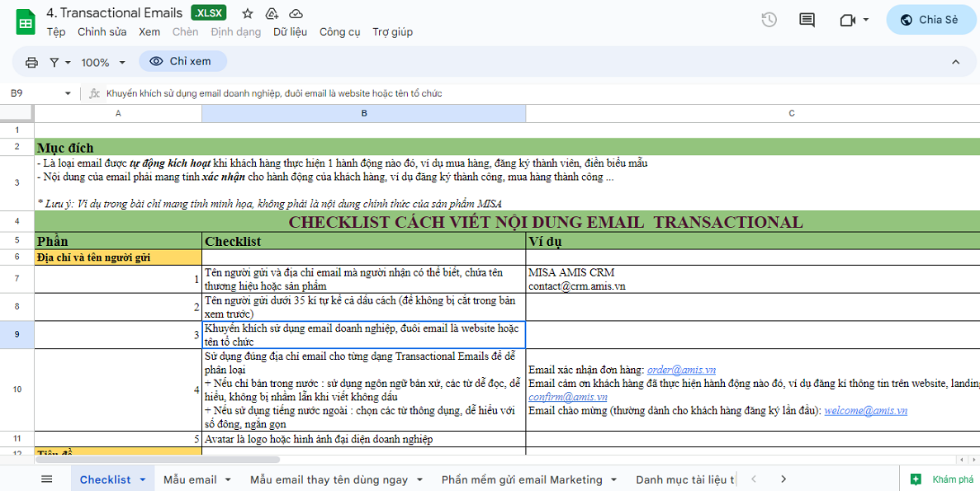Screen dimensions: 980x491
Task: Expand the name box dropdown arrow
Action: pyautogui.click(x=69, y=94)
